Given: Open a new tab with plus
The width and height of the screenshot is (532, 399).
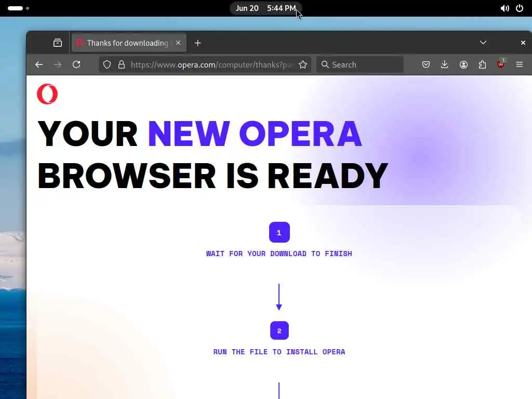Looking at the screenshot, I should pyautogui.click(x=197, y=43).
